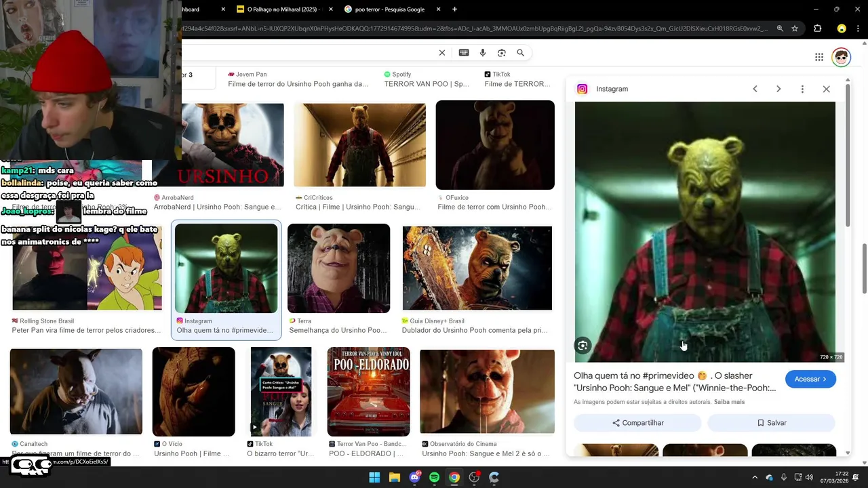Open microphone tray icon
Image resolution: width=868 pixels, height=488 pixels.
[784, 477]
